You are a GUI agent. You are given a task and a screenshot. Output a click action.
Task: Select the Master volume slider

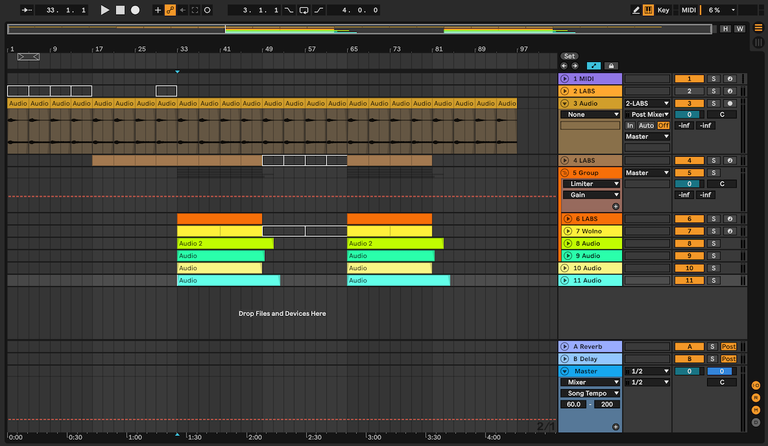(x=689, y=371)
